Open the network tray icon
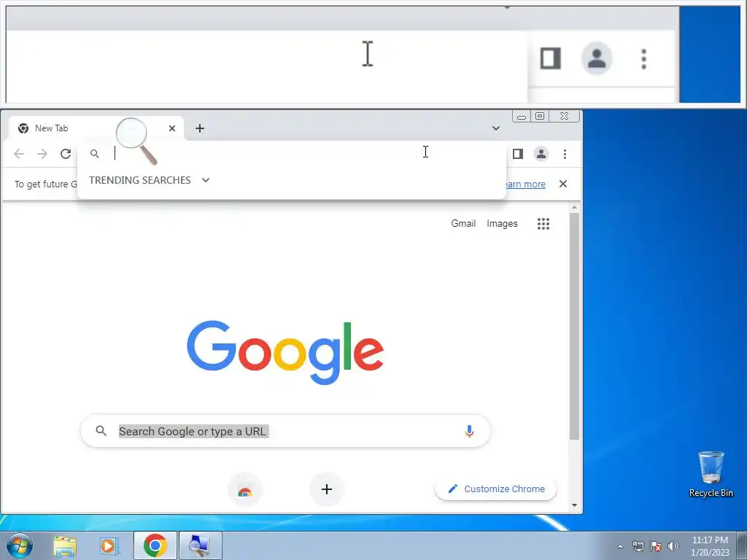The image size is (747, 560). coord(638,546)
